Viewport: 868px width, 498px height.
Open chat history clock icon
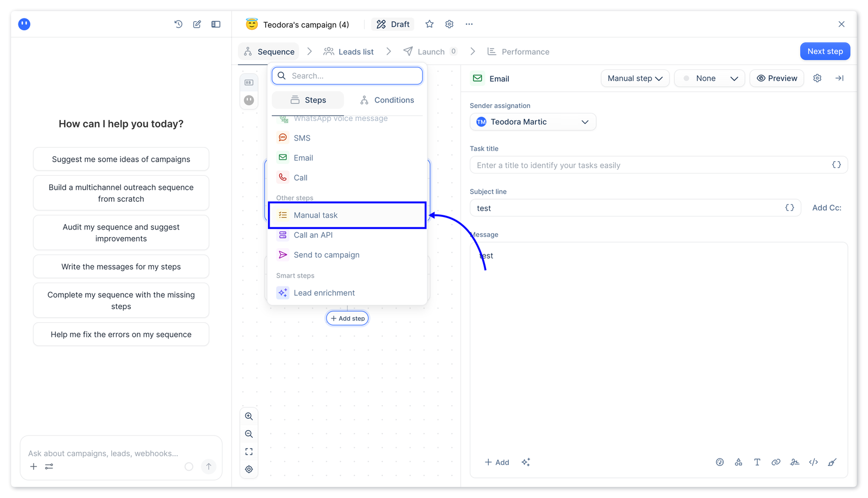[178, 24]
